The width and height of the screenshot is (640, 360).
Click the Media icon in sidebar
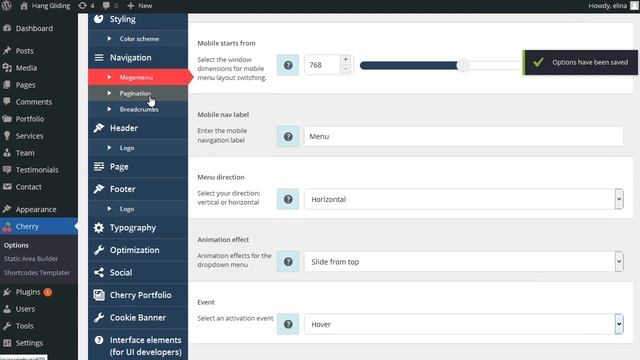tap(7, 68)
